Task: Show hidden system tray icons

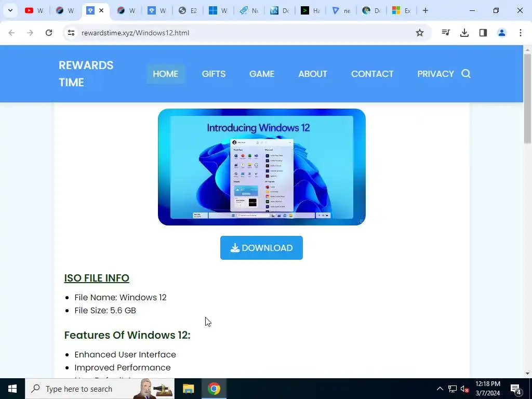Action: (440, 389)
